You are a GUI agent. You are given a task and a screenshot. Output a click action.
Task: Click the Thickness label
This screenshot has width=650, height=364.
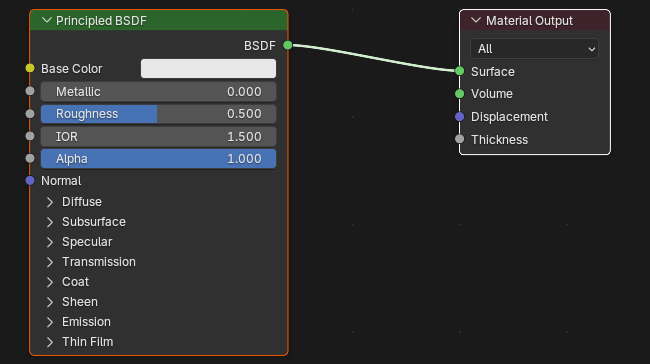pyautogui.click(x=499, y=140)
